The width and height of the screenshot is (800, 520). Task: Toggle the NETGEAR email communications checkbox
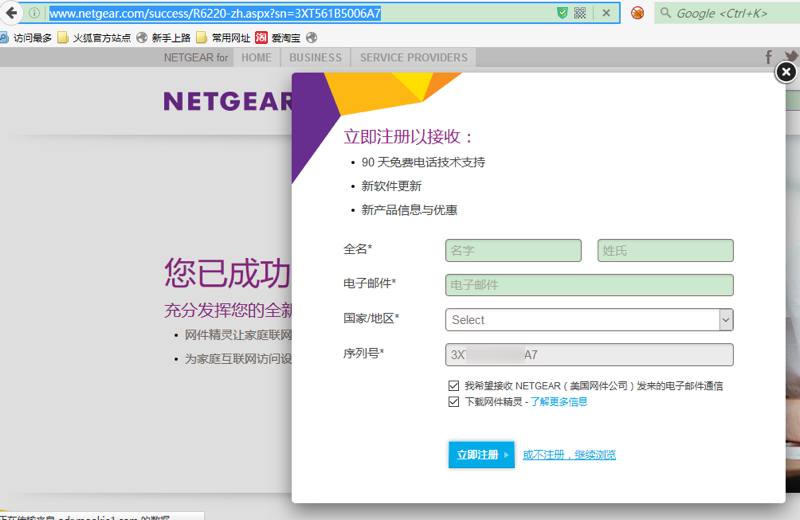tap(453, 386)
